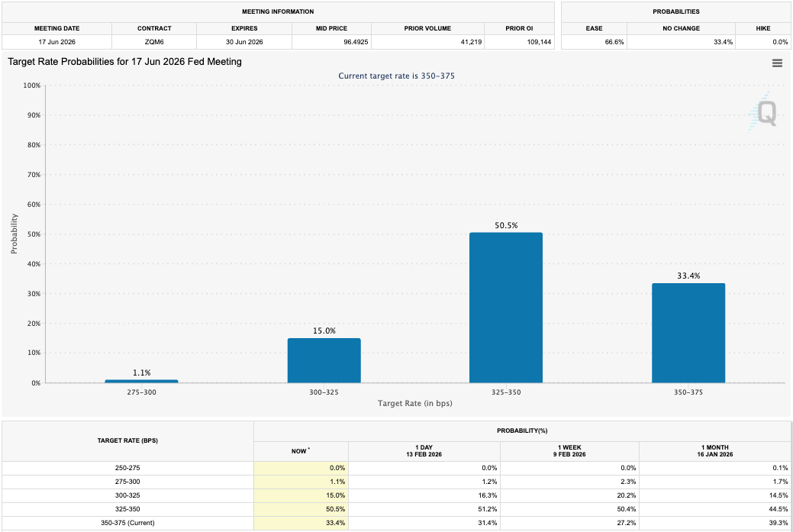Click the NOW column header
793x532 pixels.
[301, 450]
